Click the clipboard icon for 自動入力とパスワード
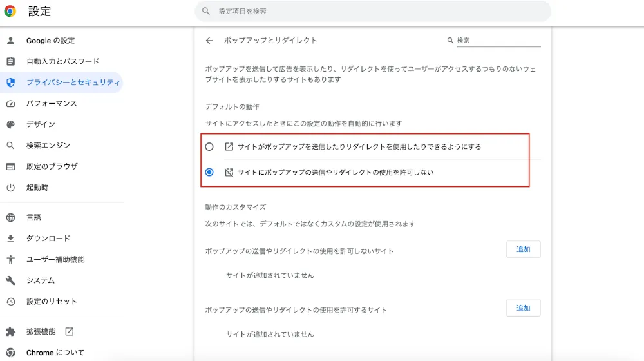This screenshot has height=361, width=644. tap(11, 61)
